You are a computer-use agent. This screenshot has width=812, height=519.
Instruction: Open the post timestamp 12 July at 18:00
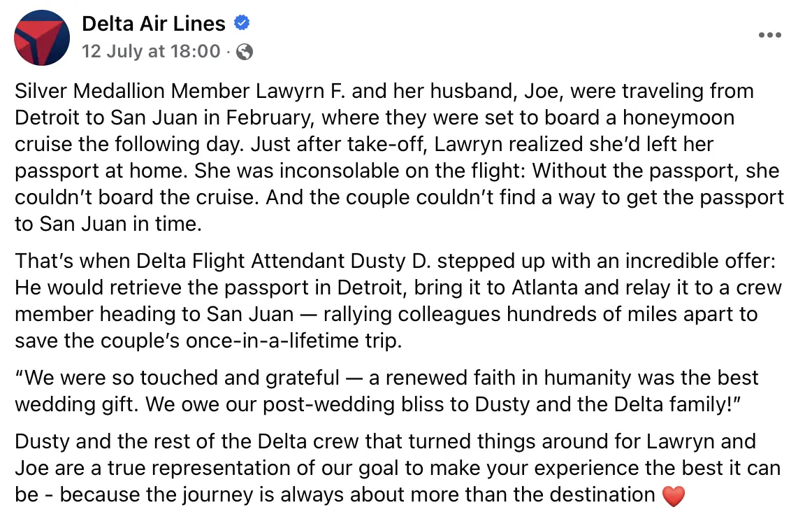pos(150,51)
